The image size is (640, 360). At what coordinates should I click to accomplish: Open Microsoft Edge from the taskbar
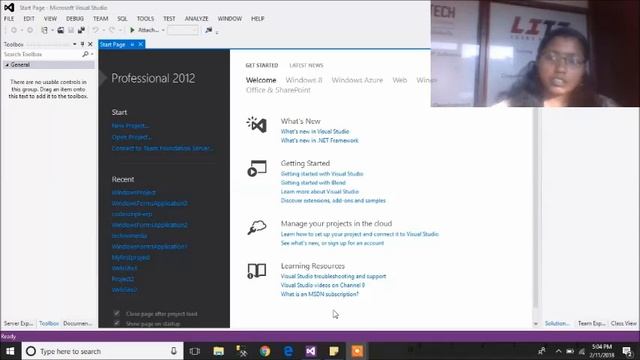click(288, 351)
